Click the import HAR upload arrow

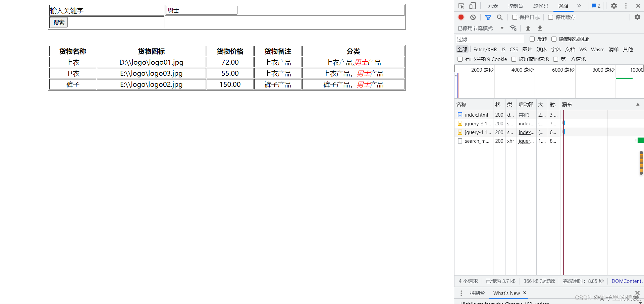coord(528,28)
